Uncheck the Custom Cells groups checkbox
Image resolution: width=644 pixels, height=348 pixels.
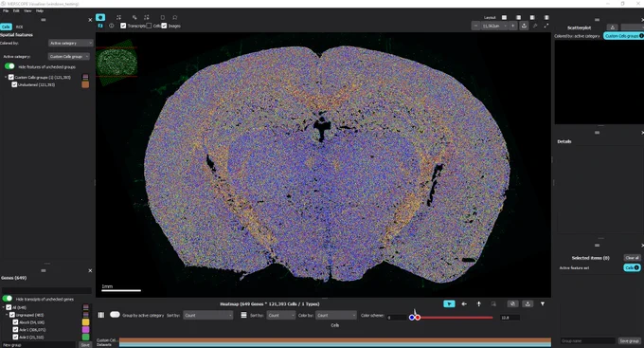point(11,77)
